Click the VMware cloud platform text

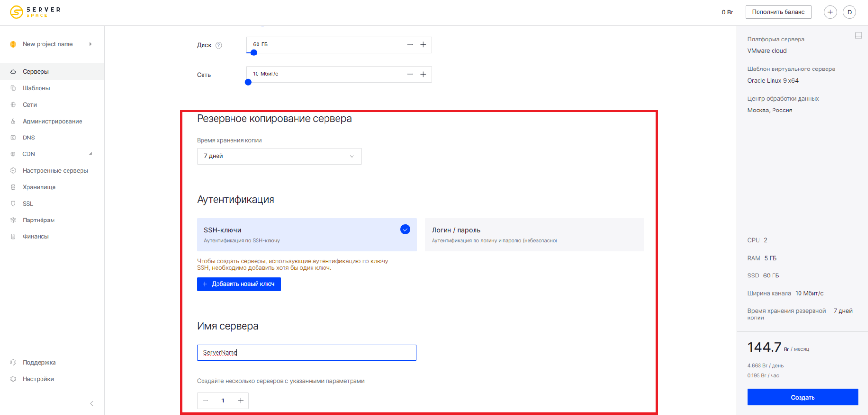coord(767,51)
